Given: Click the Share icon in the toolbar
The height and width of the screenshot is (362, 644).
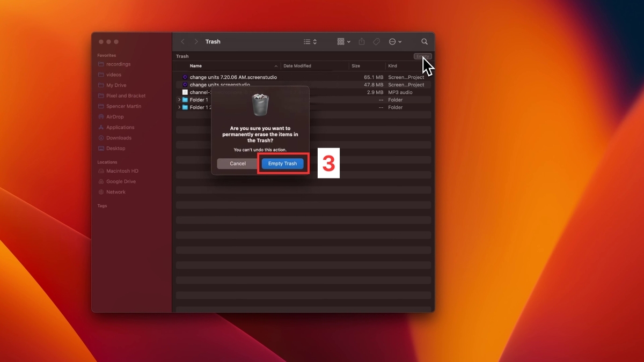Looking at the screenshot, I should pos(361,41).
